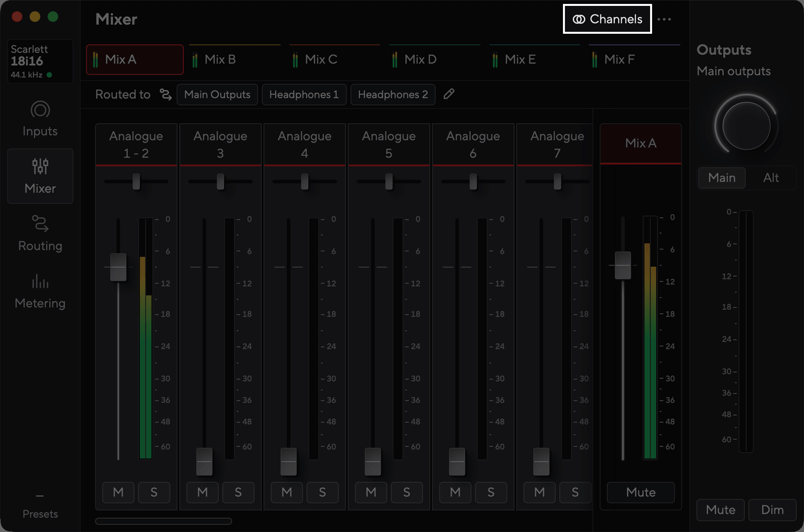
Task: Switch to the Mix F tab
Action: (x=634, y=59)
